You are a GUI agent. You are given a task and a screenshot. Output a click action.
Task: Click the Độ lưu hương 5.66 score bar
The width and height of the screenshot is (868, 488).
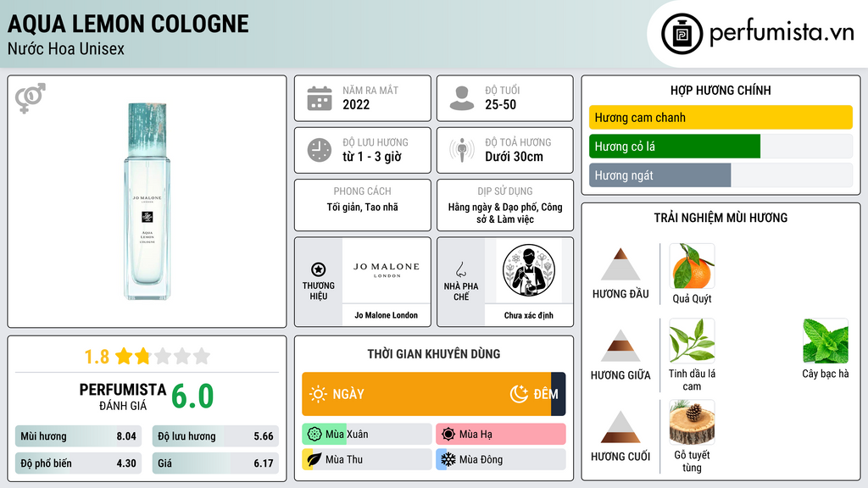(x=215, y=436)
